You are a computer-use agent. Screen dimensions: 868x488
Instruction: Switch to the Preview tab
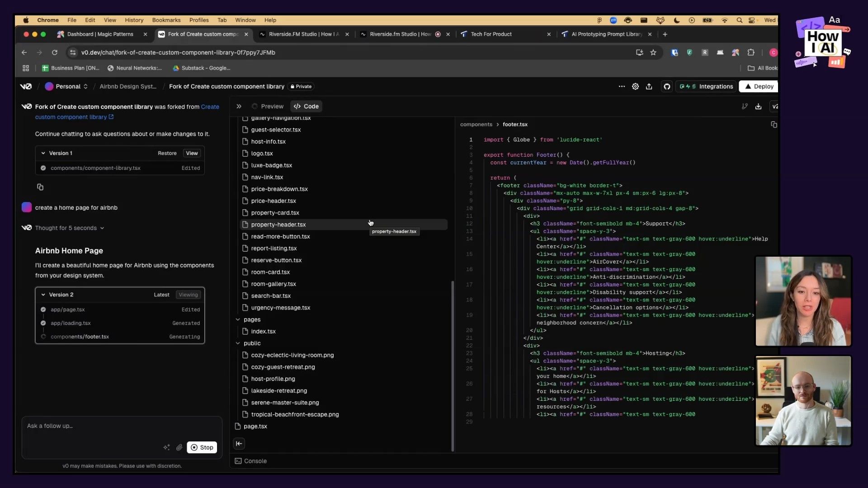(x=268, y=106)
